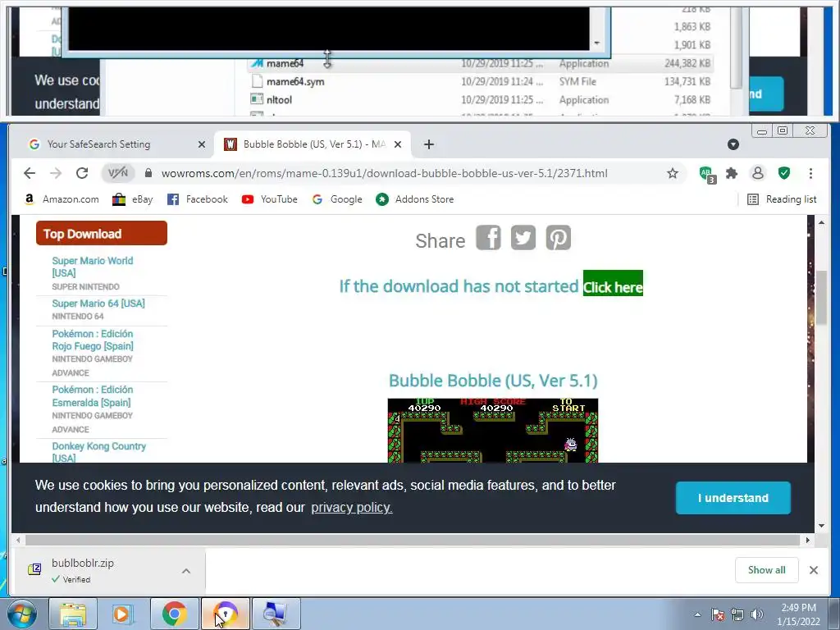Click the taskbar clock 2:49 PM

(798, 614)
